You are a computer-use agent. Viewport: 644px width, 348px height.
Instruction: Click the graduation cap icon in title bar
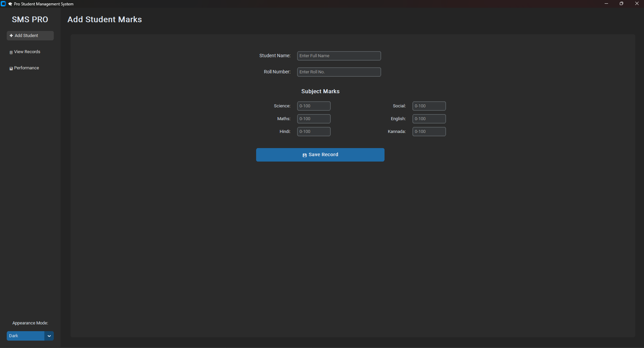click(x=10, y=4)
